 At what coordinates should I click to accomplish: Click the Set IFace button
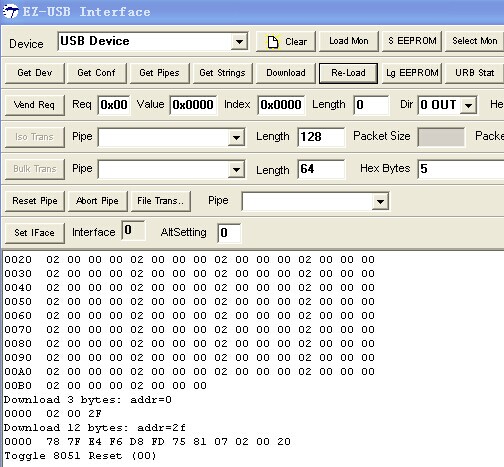[x=35, y=233]
